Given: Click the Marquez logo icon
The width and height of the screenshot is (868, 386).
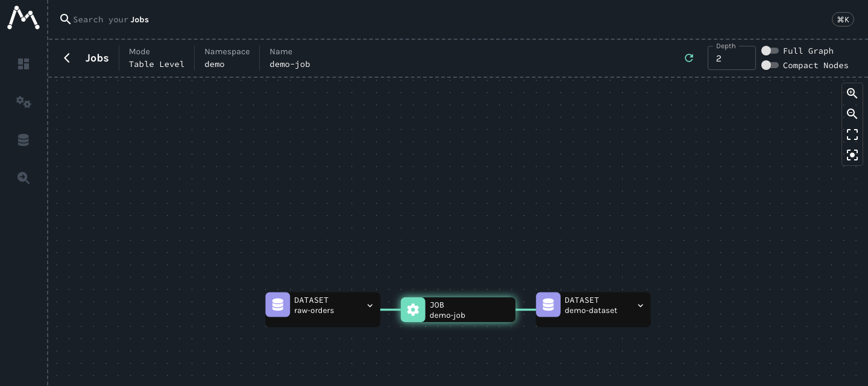Looking at the screenshot, I should [x=24, y=18].
